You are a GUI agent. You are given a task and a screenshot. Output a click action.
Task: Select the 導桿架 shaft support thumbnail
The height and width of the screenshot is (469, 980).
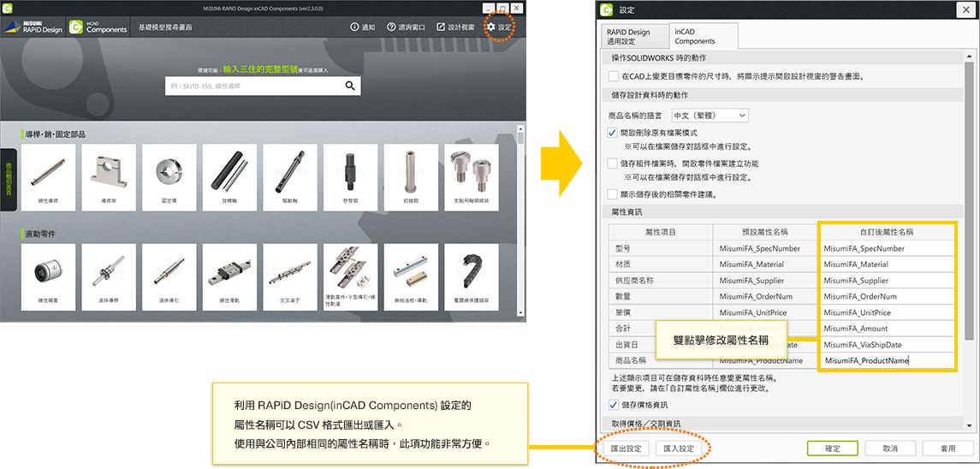point(109,178)
